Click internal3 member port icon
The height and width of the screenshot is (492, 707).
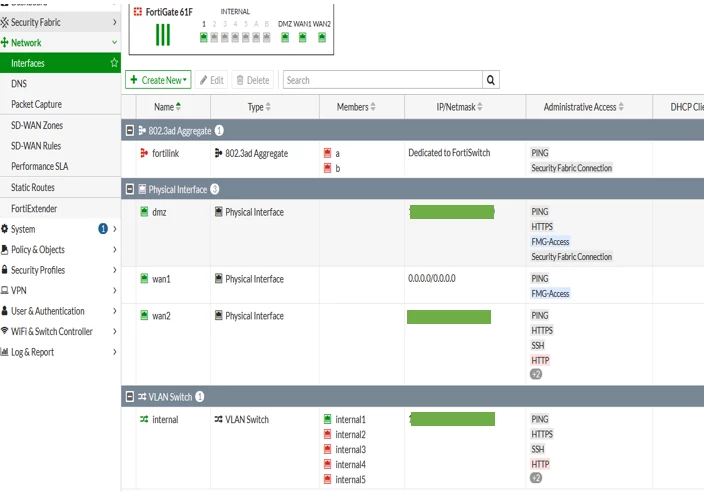click(x=327, y=449)
